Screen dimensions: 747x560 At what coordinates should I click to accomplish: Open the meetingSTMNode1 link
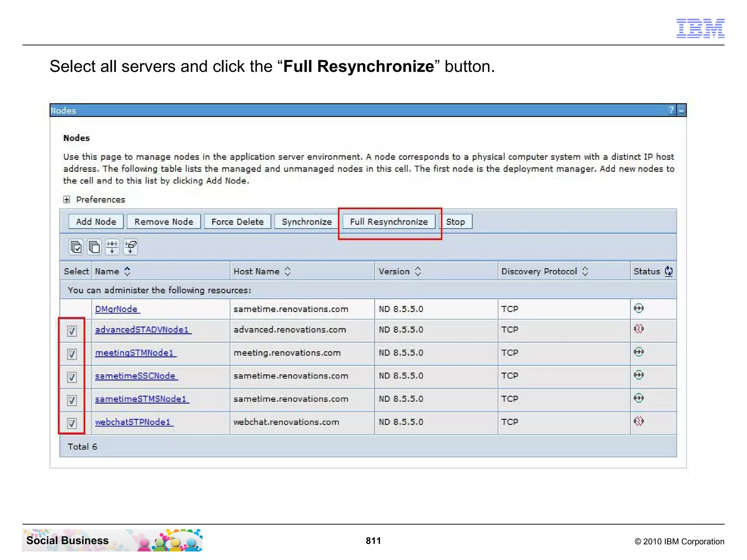pos(135,353)
